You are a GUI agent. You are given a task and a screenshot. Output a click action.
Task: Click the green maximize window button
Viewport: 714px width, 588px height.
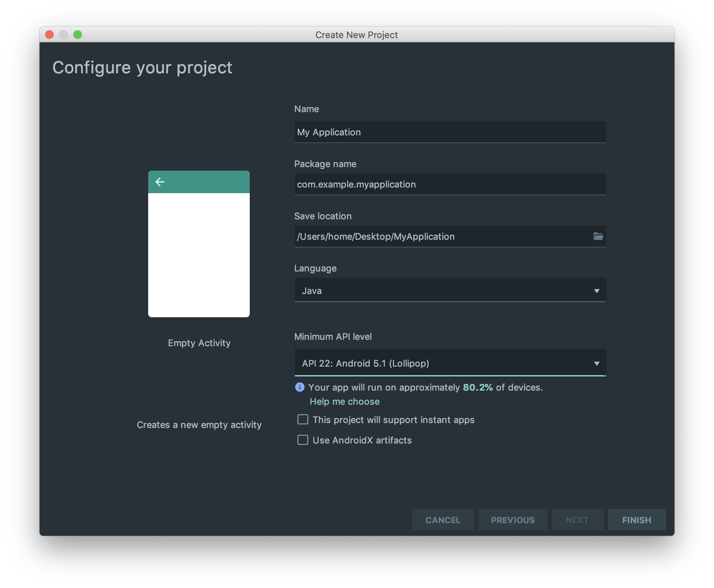[x=78, y=35]
